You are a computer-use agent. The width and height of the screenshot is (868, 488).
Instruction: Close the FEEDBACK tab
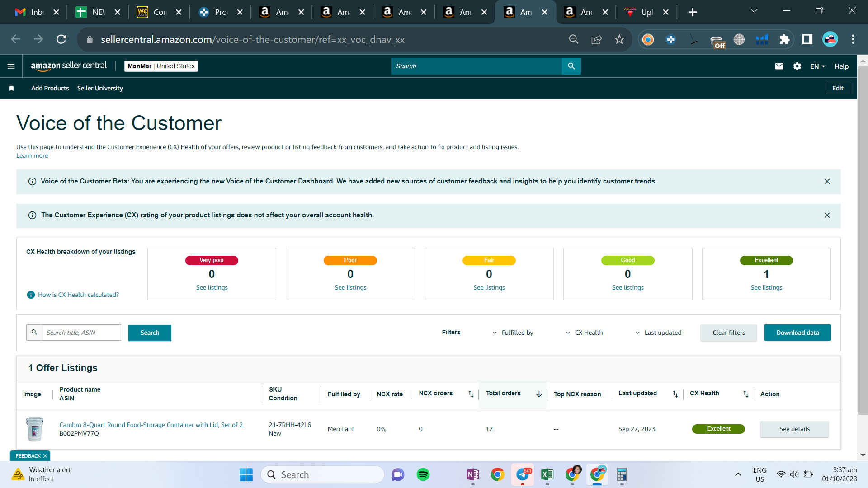pos(45,456)
